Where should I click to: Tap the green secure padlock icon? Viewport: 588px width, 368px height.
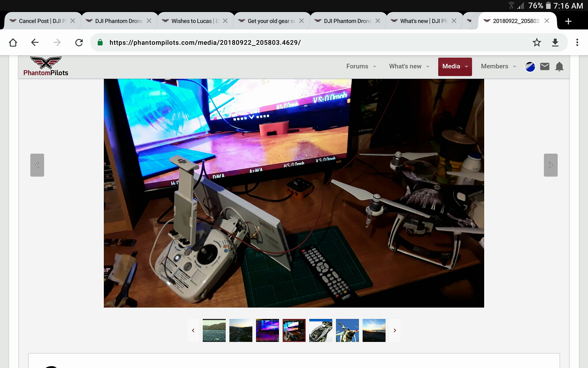coord(100,42)
